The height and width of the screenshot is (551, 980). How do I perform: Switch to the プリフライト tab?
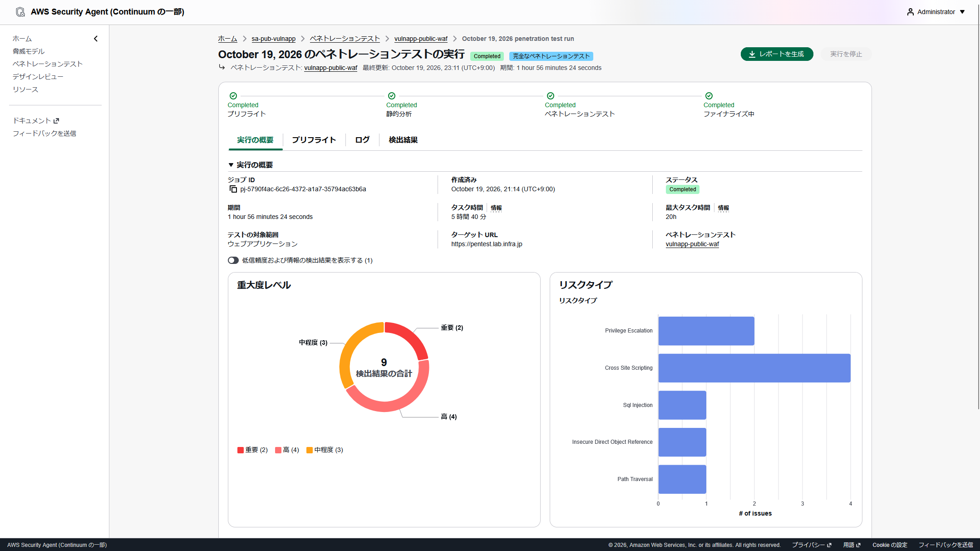314,140
